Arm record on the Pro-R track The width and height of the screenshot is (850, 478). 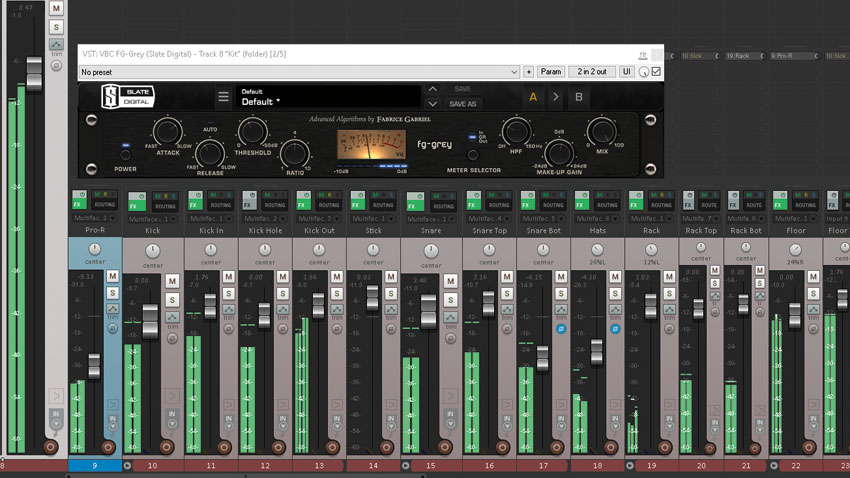(x=108, y=447)
